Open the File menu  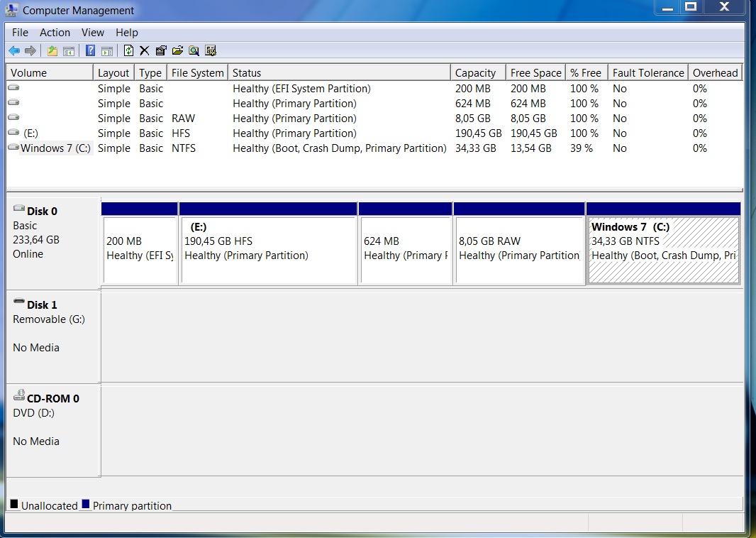tap(21, 33)
